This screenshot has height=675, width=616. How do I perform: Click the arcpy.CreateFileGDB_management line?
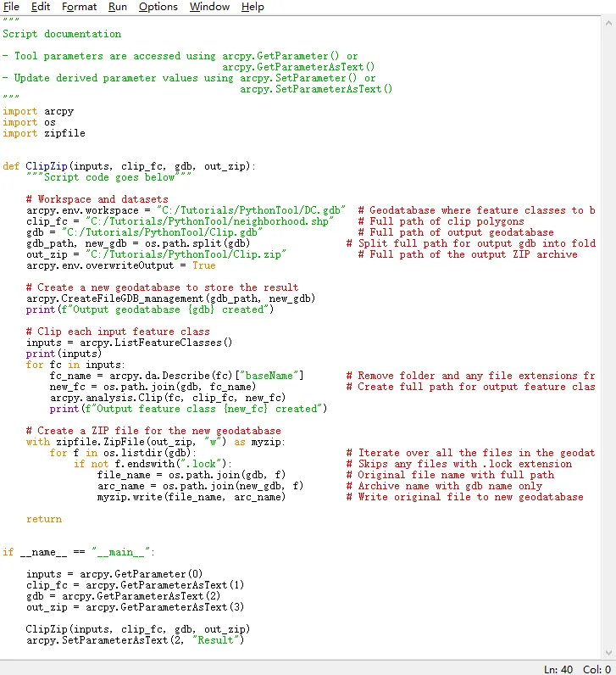(x=171, y=298)
